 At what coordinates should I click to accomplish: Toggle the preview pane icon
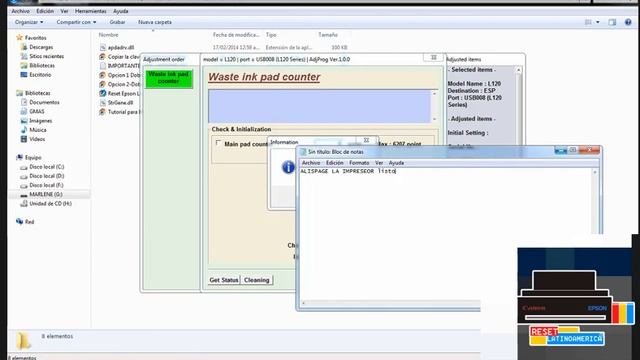(612, 22)
